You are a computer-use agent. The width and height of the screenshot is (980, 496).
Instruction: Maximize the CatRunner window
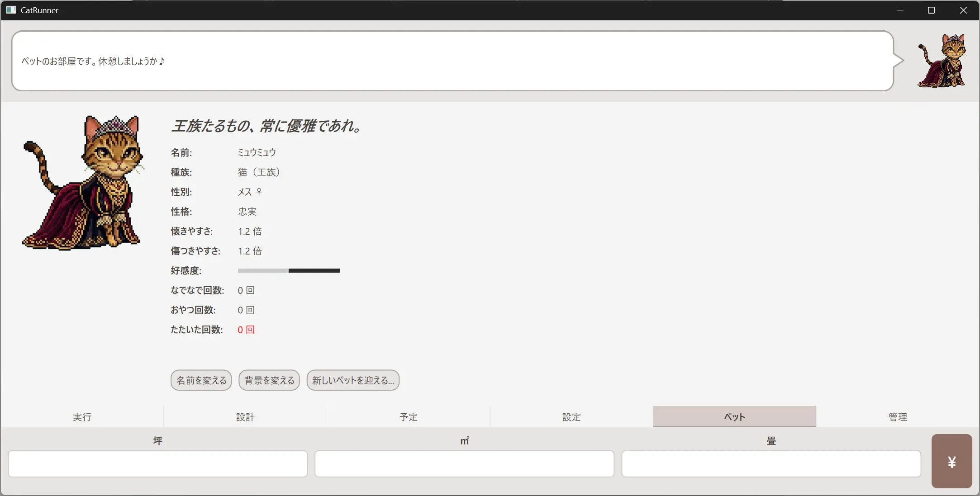[x=931, y=10]
